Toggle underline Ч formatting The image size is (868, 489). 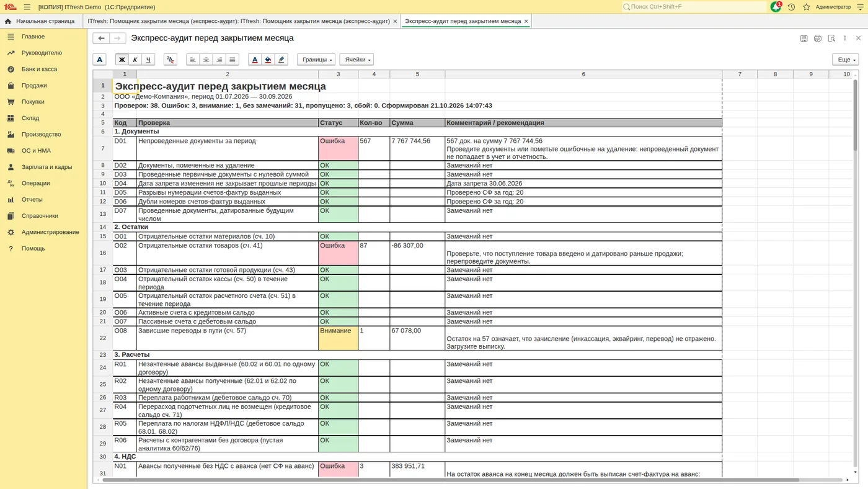tap(148, 60)
